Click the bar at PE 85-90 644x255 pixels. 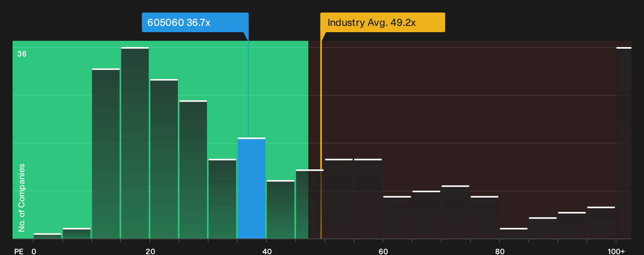pyautogui.click(x=543, y=228)
